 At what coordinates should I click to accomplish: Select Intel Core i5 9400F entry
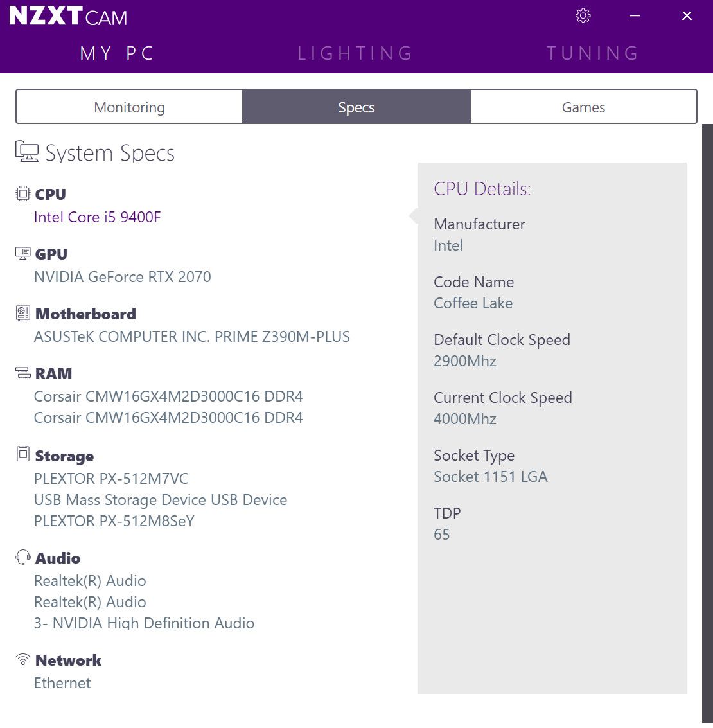coord(97,217)
